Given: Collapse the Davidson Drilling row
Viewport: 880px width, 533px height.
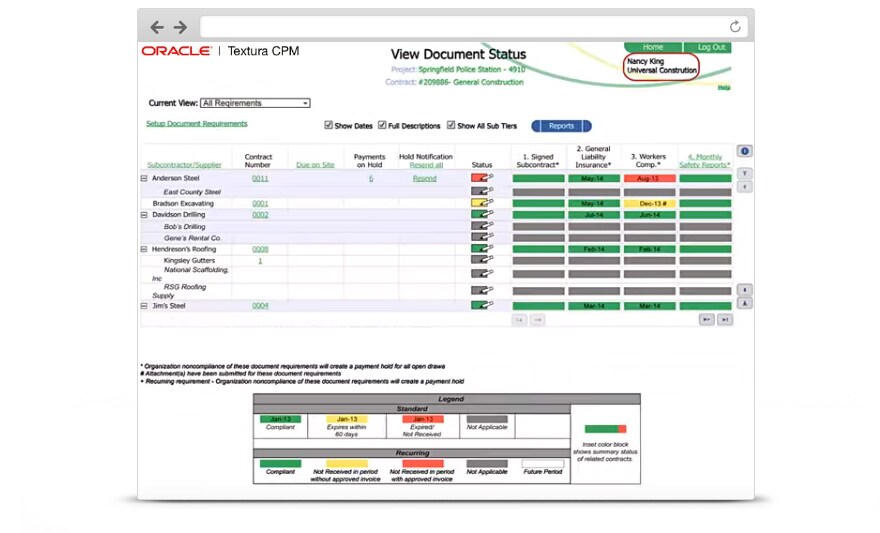Looking at the screenshot, I should [x=144, y=215].
